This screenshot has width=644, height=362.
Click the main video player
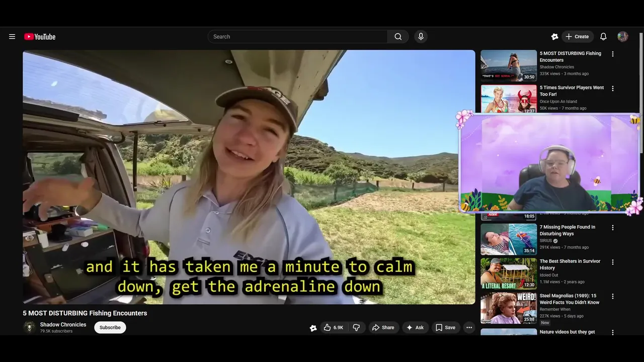(x=249, y=177)
